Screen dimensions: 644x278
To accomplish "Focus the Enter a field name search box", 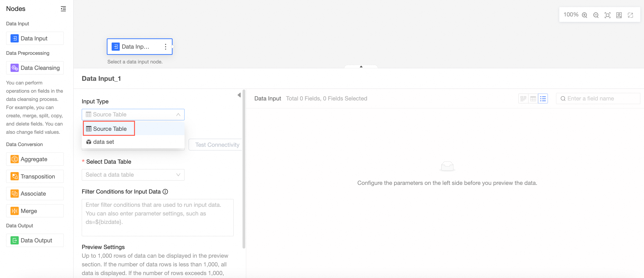I will [600, 99].
